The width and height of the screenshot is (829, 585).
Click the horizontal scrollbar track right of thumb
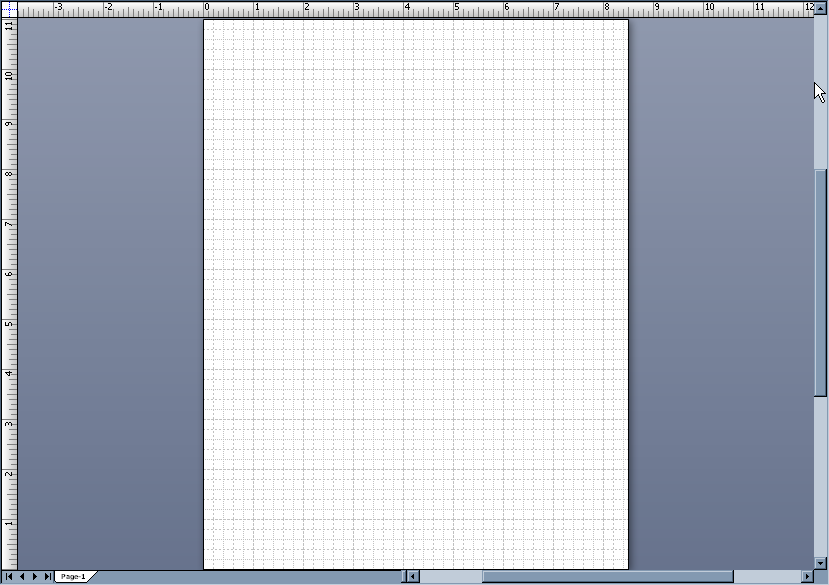coord(768,577)
